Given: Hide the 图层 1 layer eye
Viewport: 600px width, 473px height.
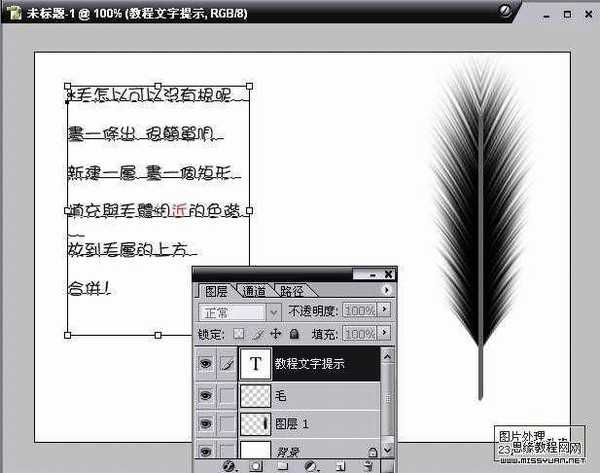Looking at the screenshot, I should (x=205, y=424).
